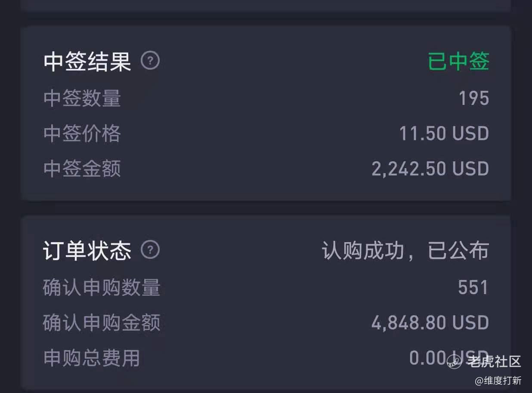The width and height of the screenshot is (532, 393).
Task: Select the 2,242.50 USD amount value
Action: click(430, 169)
